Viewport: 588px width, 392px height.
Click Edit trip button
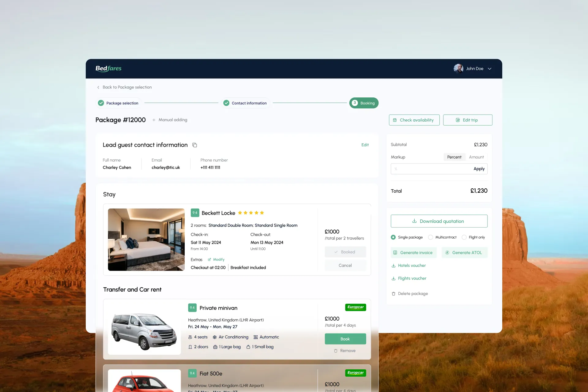tap(468, 120)
